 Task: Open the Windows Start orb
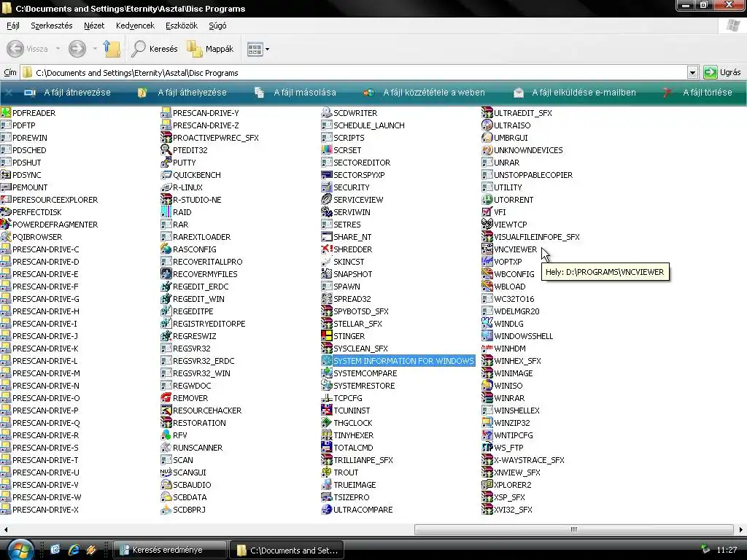20,550
